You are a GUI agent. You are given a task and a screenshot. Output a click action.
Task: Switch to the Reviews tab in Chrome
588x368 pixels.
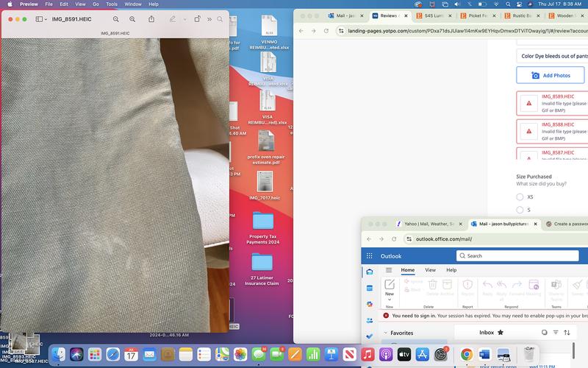(x=389, y=15)
